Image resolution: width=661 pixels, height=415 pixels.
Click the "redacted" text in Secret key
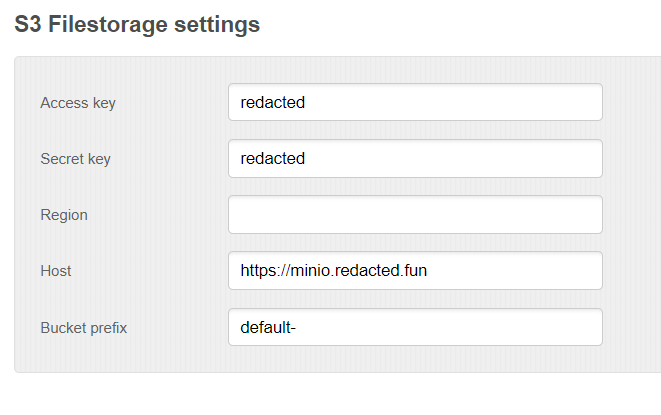272,158
